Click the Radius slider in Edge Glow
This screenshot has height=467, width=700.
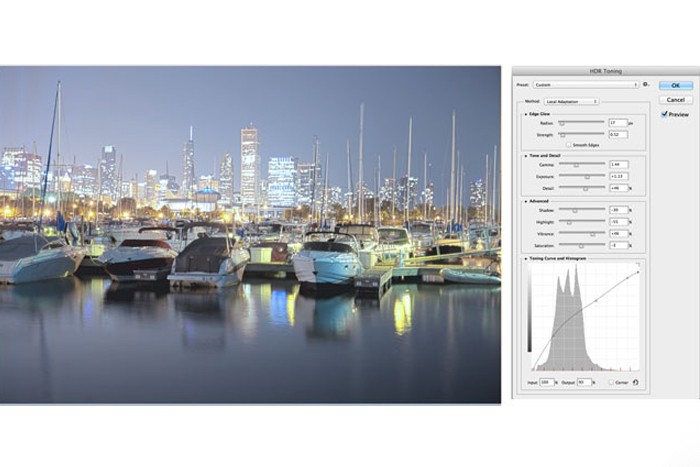click(581, 123)
